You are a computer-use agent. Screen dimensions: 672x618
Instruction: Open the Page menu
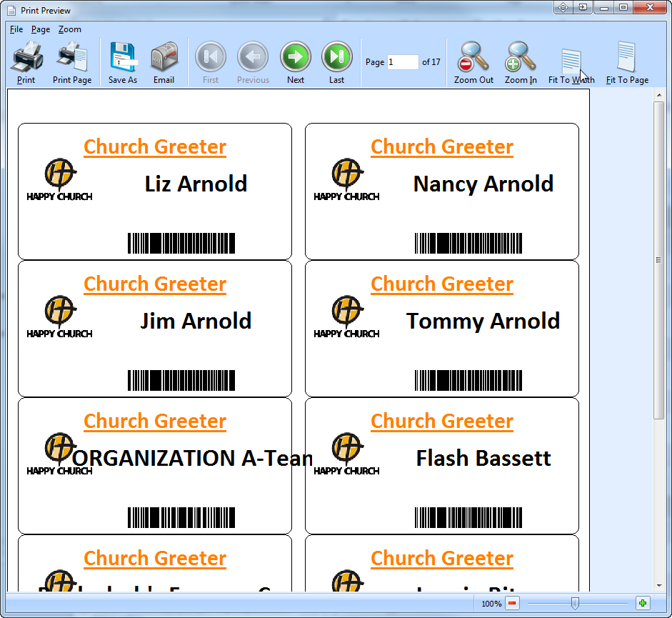click(41, 29)
